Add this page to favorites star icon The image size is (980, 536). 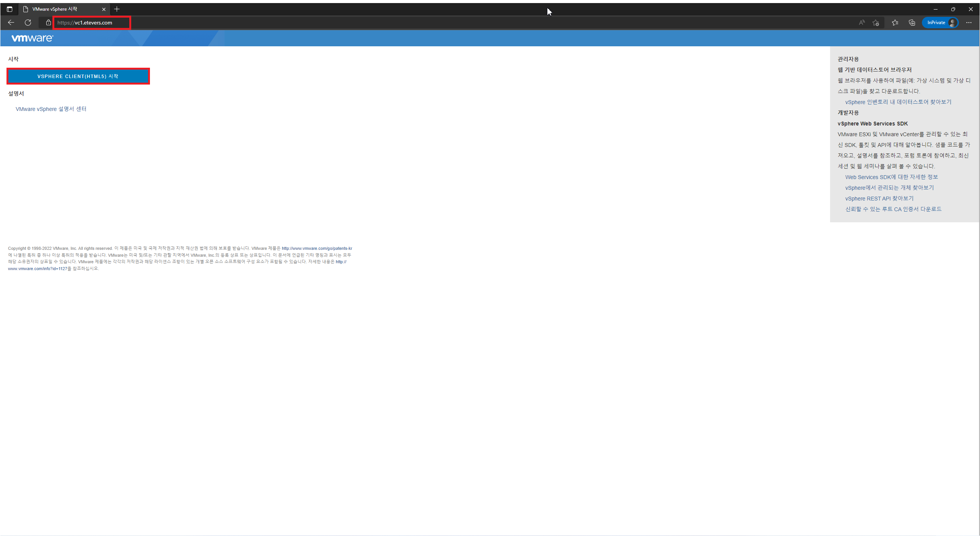pyautogui.click(x=876, y=23)
